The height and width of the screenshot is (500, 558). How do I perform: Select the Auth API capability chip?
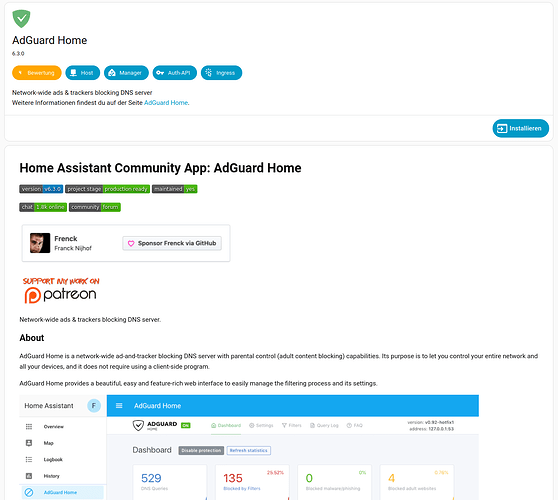175,73
